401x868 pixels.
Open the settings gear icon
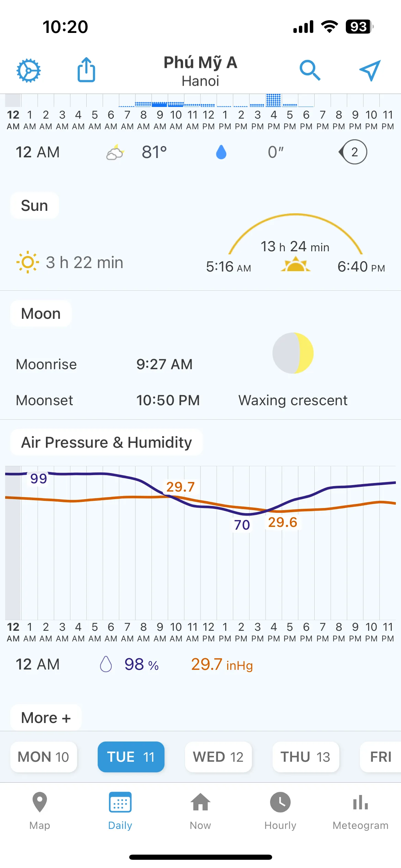coord(29,70)
